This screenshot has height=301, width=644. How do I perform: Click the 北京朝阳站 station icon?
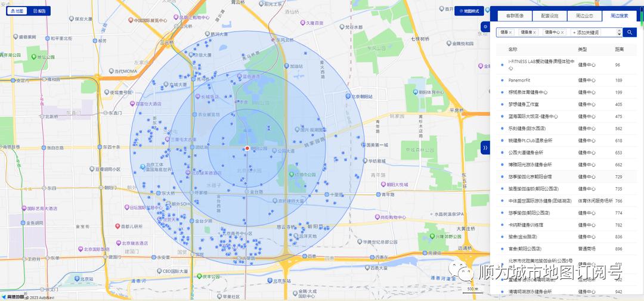348,97
